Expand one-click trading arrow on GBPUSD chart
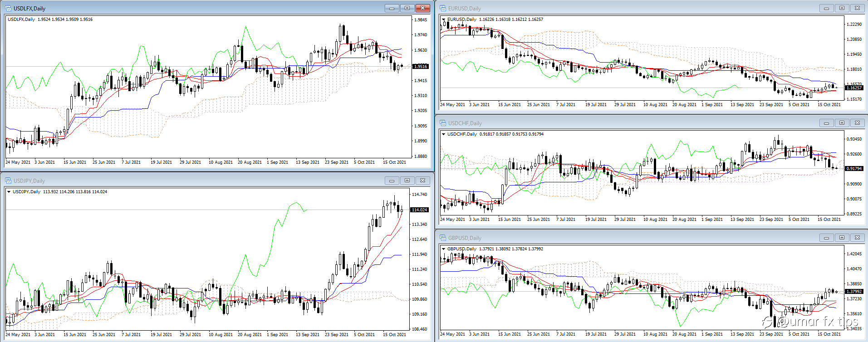The width and height of the screenshot is (868, 342). 444,249
